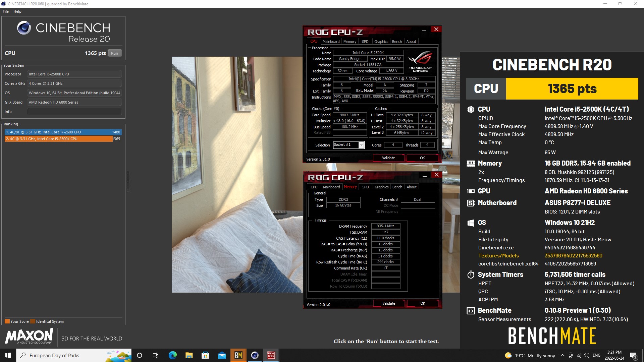The height and width of the screenshot is (362, 644).
Task: Switch to Cinebench taskbar app
Action: tap(255, 355)
